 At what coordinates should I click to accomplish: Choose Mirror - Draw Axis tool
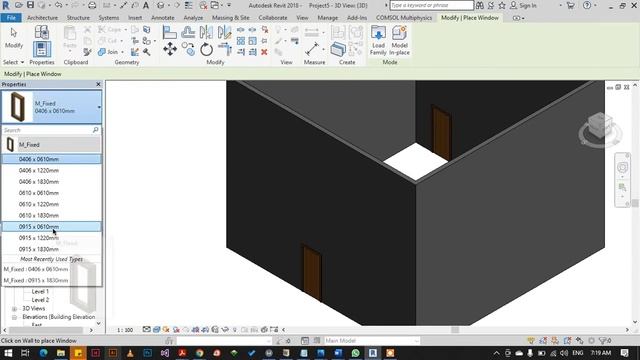click(x=224, y=32)
